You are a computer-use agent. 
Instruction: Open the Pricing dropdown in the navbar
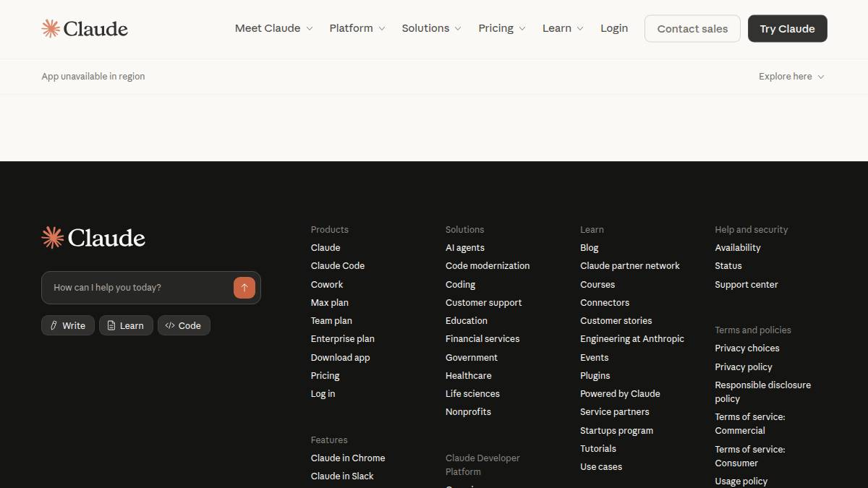click(x=501, y=28)
